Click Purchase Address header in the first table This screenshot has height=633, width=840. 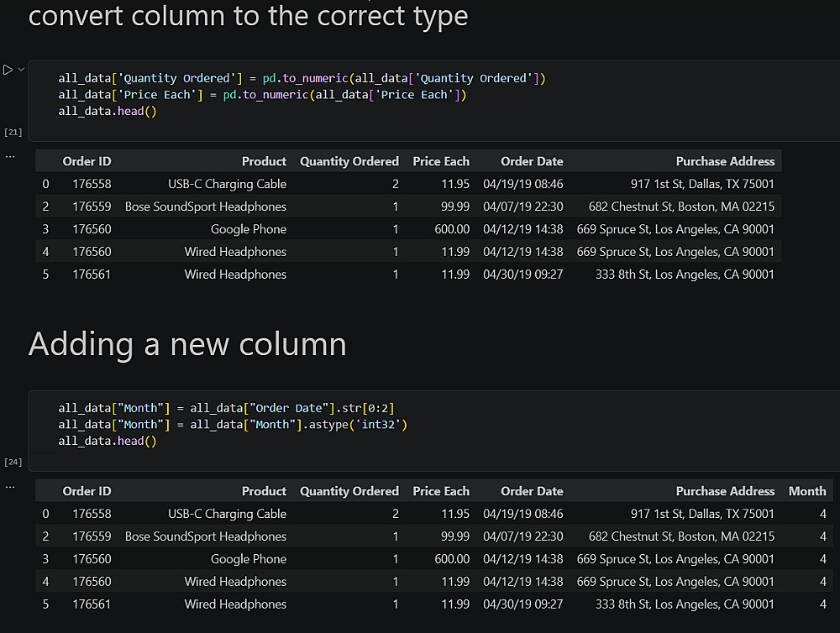click(725, 161)
